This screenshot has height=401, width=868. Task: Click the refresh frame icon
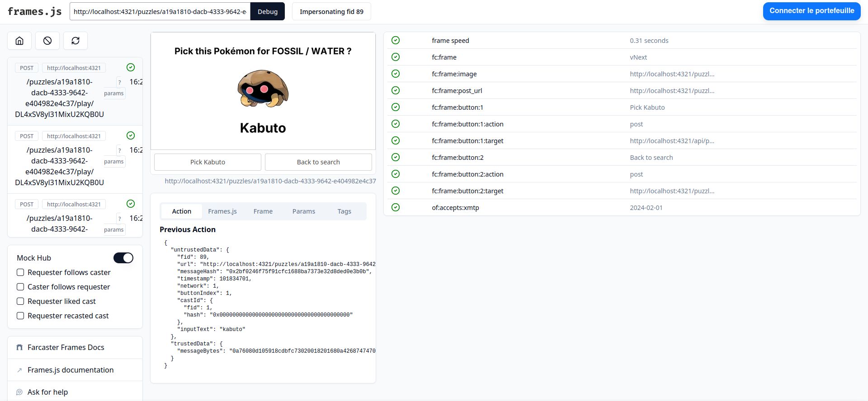point(75,41)
